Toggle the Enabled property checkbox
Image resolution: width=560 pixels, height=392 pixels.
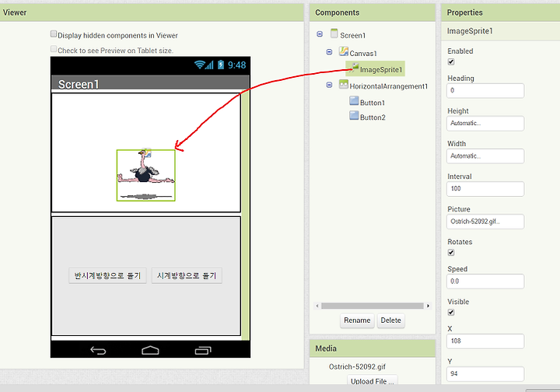(451, 61)
